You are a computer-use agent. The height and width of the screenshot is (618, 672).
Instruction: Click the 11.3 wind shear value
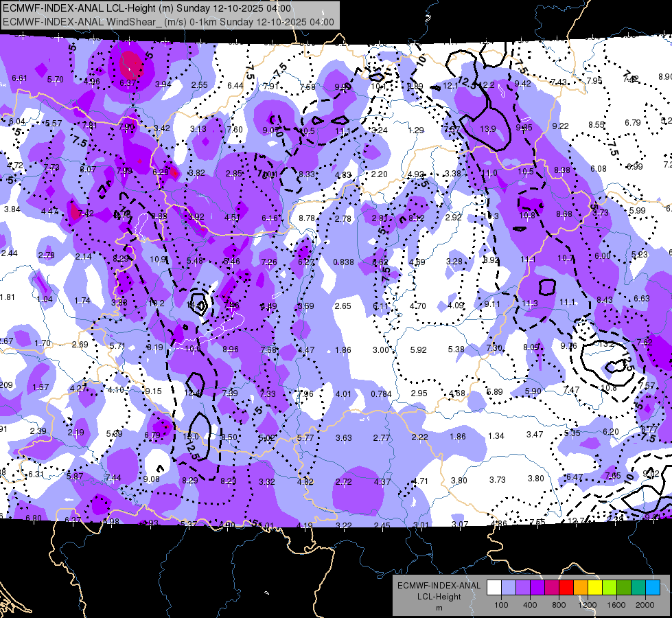[530, 304]
